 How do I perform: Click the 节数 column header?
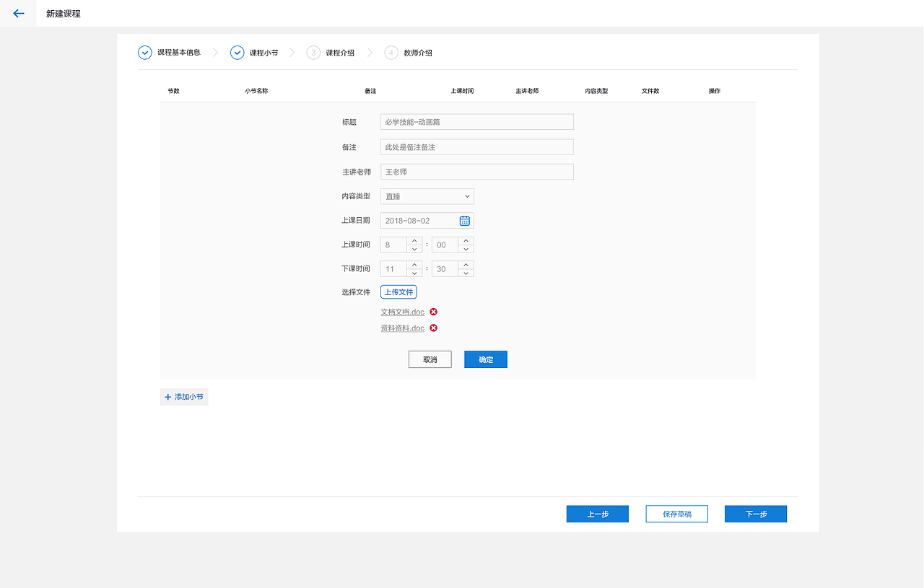(173, 91)
